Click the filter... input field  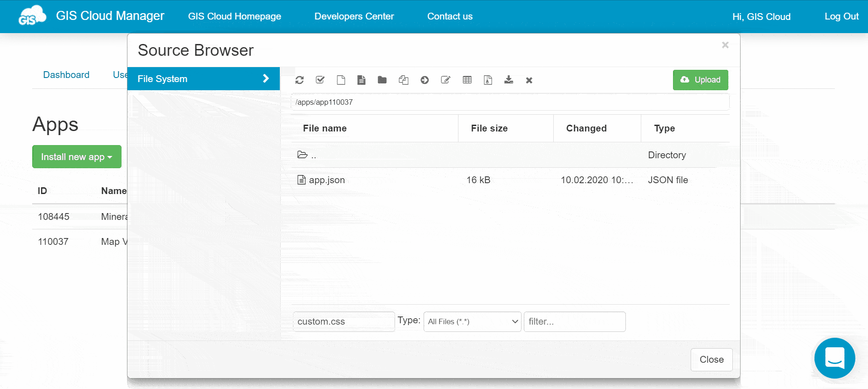pos(575,321)
